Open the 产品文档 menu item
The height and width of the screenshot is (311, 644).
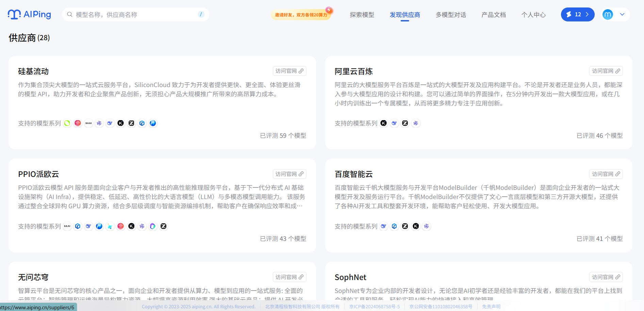[494, 15]
